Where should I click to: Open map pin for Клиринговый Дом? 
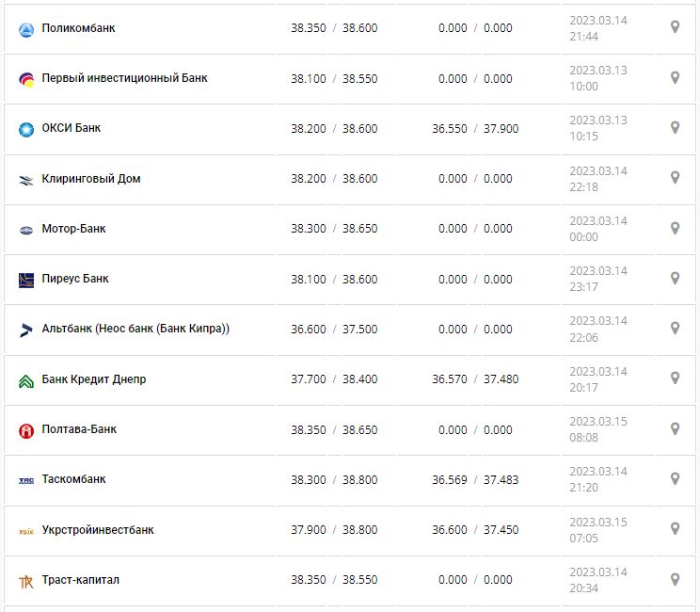(675, 177)
